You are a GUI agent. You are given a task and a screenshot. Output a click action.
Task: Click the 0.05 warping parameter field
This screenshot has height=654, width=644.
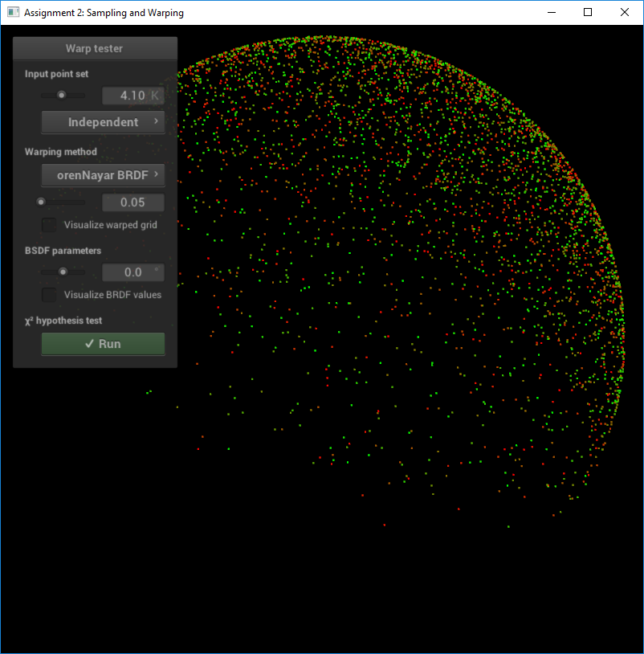pos(133,202)
